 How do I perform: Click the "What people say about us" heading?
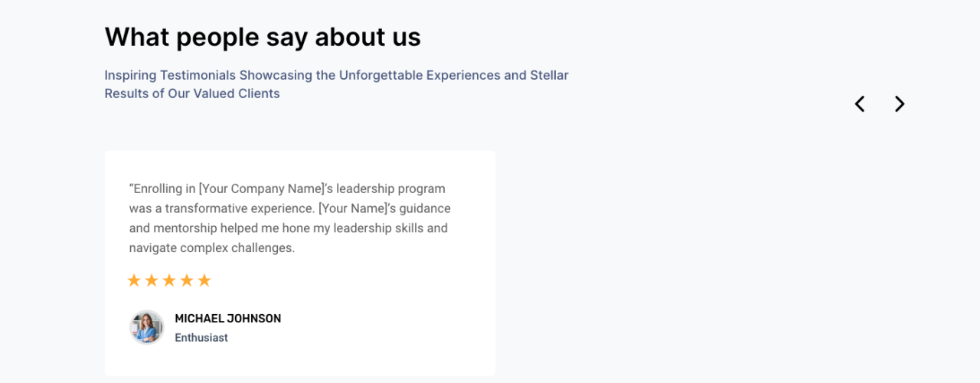pyautogui.click(x=263, y=37)
